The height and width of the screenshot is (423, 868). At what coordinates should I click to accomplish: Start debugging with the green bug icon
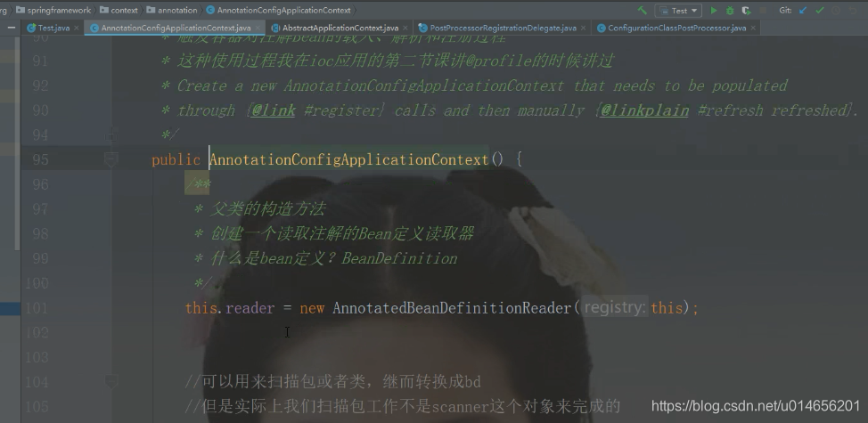(x=730, y=11)
